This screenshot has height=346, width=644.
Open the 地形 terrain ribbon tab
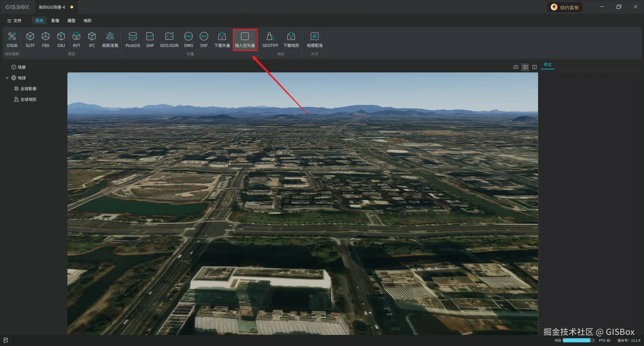click(x=88, y=21)
